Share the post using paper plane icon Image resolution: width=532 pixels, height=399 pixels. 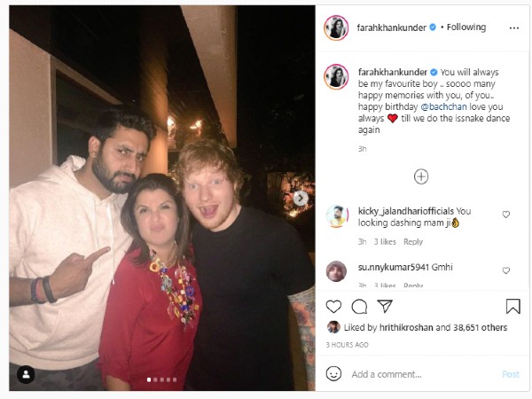(x=385, y=306)
